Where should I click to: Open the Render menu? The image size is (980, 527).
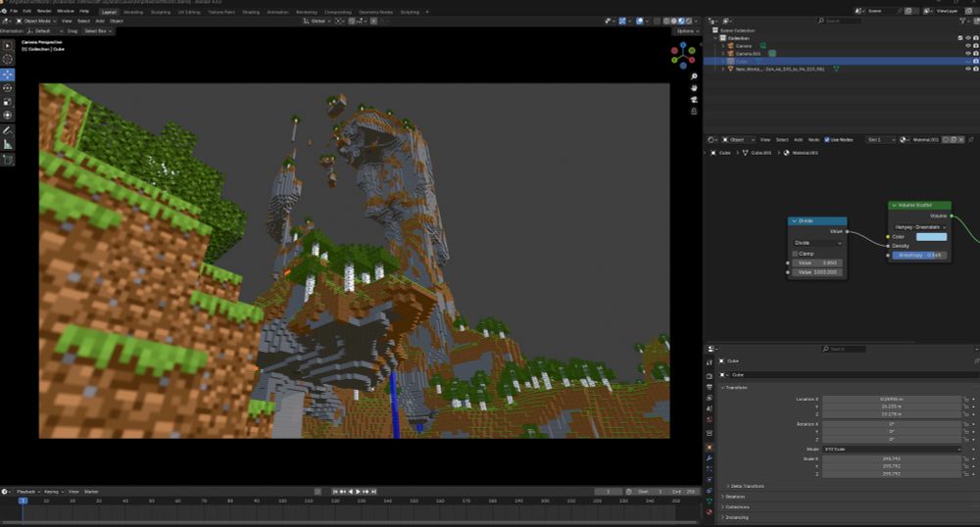pyautogui.click(x=44, y=11)
